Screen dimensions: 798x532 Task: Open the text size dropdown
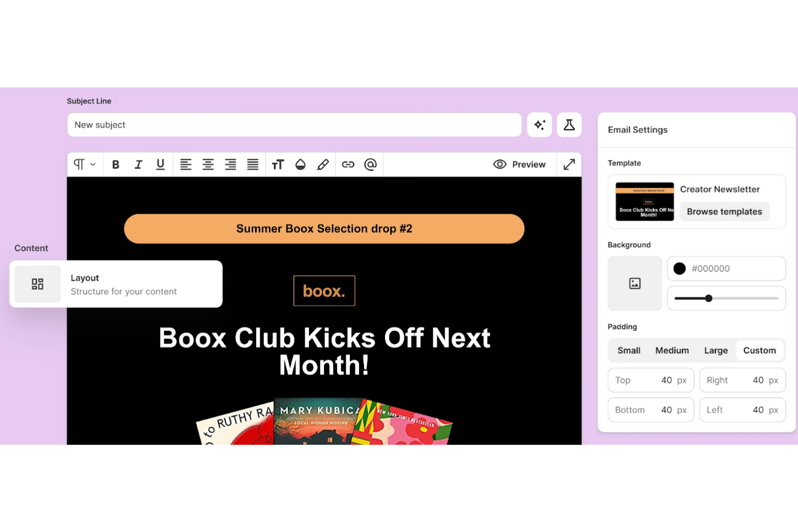pyautogui.click(x=278, y=164)
